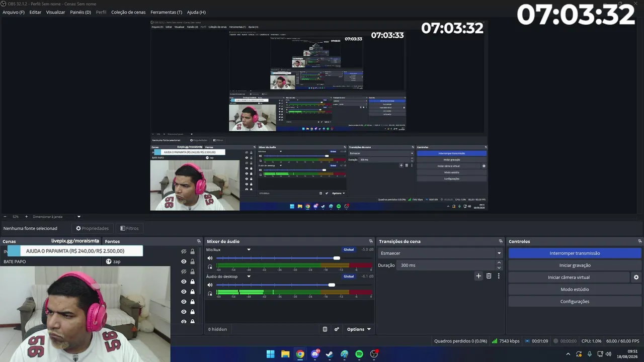Click the 0 hidden mixer label
This screenshot has height=362, width=644.
pos(217,329)
